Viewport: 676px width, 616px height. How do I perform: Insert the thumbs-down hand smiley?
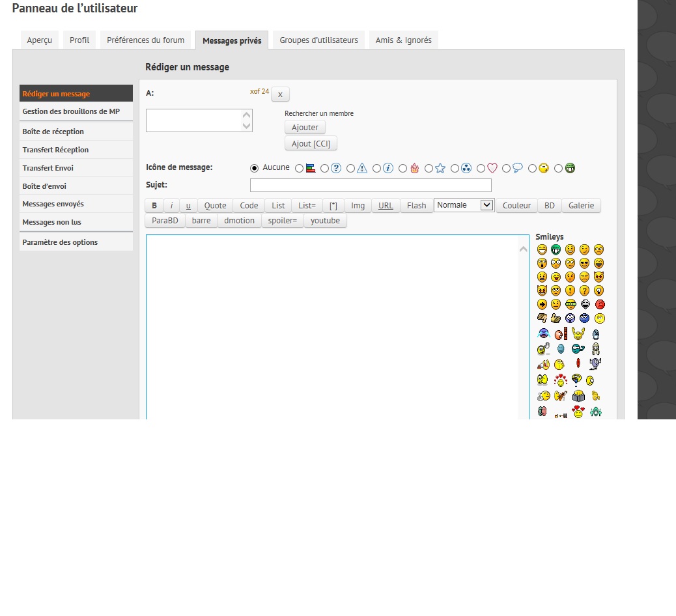[542, 318]
